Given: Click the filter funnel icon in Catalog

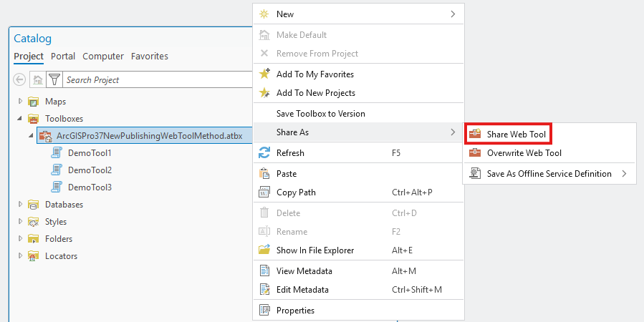Looking at the screenshot, I should click(x=54, y=79).
